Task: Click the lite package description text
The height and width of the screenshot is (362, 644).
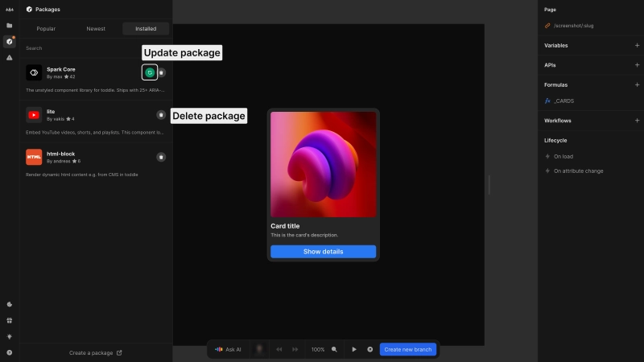Action: [94, 133]
